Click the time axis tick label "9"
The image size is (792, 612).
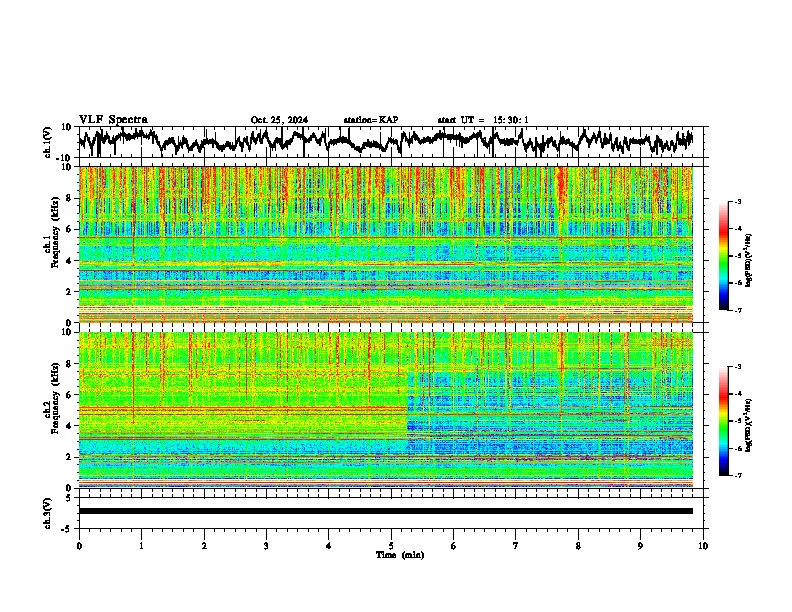click(640, 546)
